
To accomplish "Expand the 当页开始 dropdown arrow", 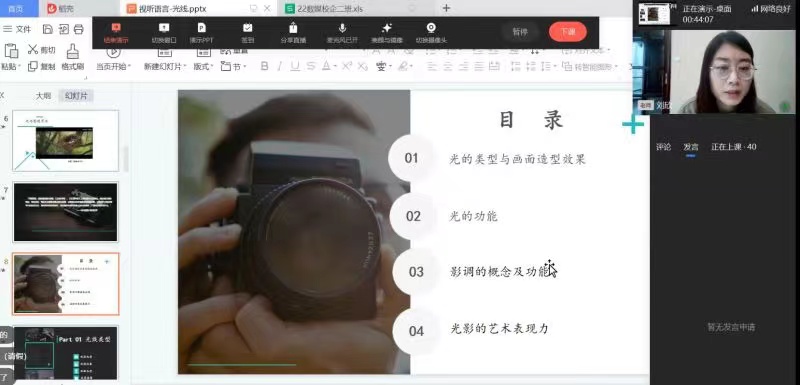I will coord(129,67).
